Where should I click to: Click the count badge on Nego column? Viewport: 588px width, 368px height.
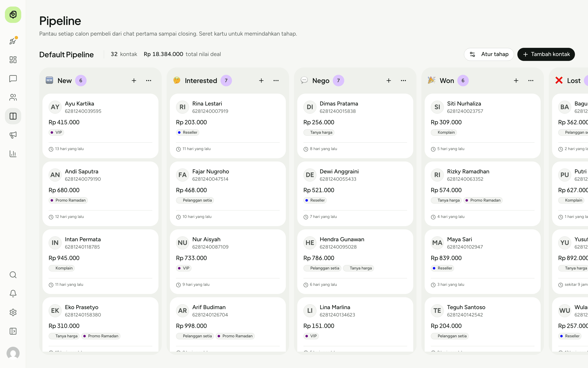(x=339, y=81)
